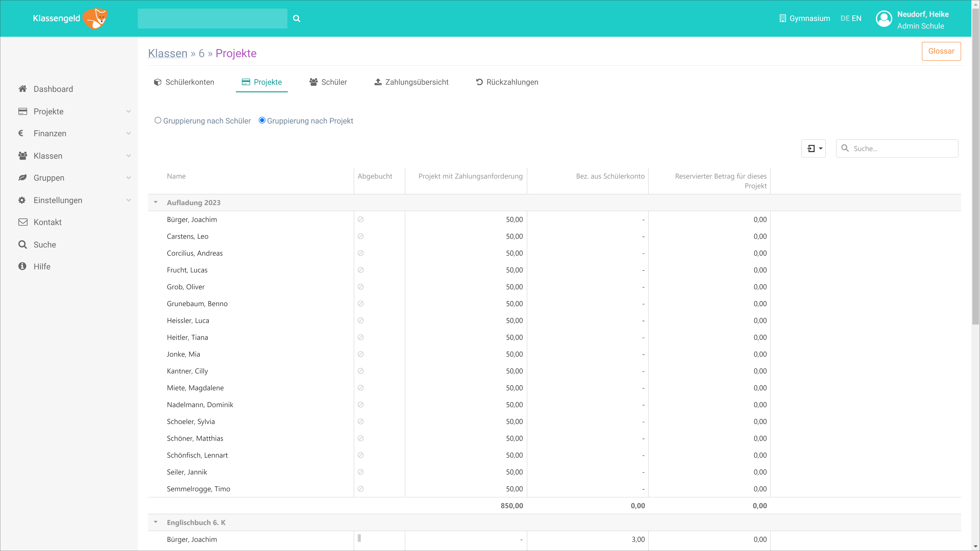
Task: Click the Rückzahlungen undo icon
Action: 479,82
